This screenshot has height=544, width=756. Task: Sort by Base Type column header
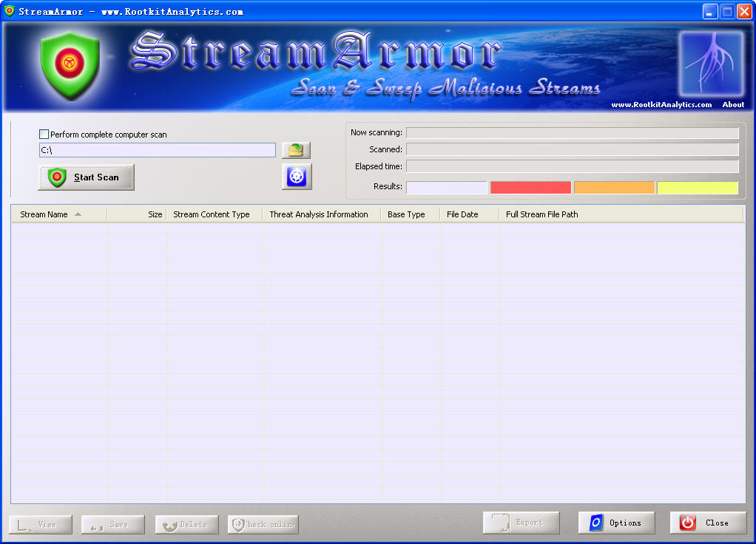(411, 214)
